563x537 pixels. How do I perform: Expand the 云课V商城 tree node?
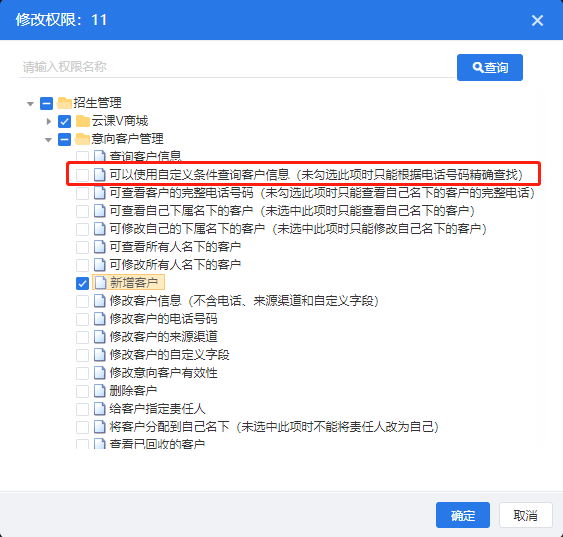click(48, 121)
